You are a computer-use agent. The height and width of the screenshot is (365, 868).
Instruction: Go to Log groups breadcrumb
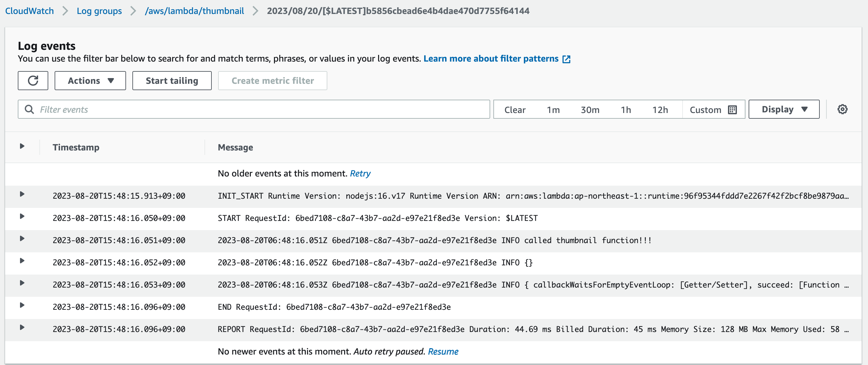pyautogui.click(x=99, y=11)
